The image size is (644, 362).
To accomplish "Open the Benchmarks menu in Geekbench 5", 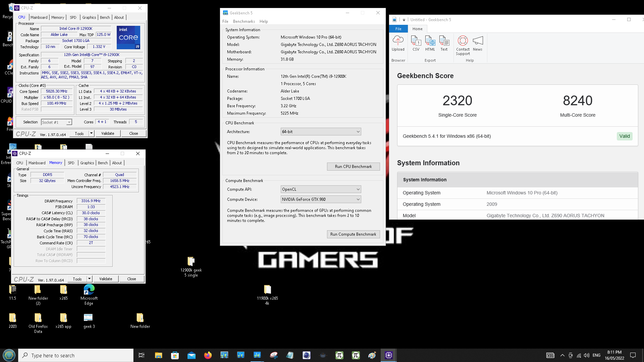I will click(244, 21).
